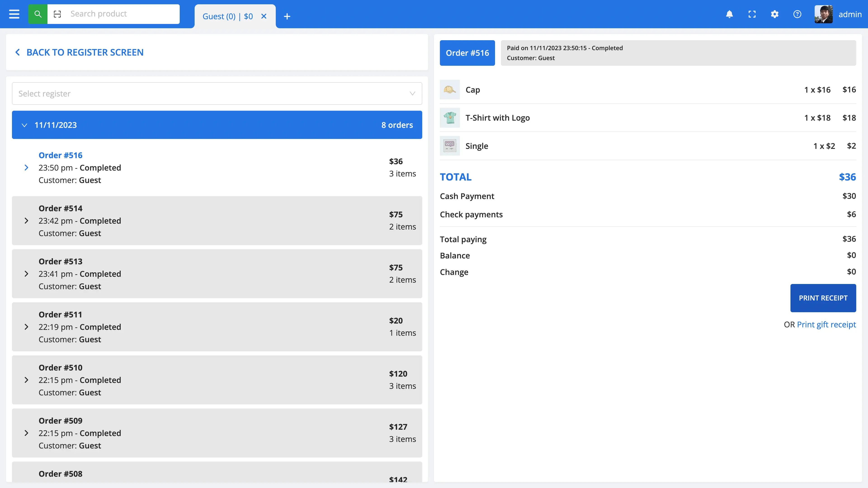Image resolution: width=868 pixels, height=488 pixels.
Task: Add a new cart with plus icon
Action: [x=287, y=16]
